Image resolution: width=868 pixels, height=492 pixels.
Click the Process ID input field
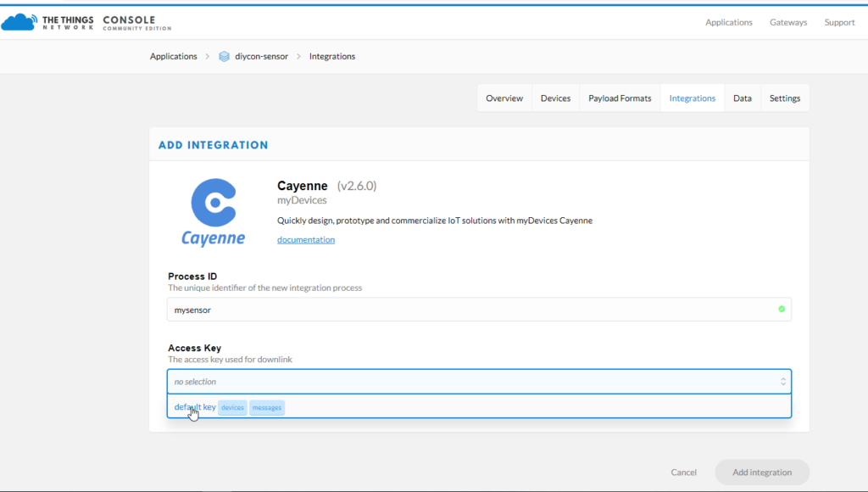(480, 309)
